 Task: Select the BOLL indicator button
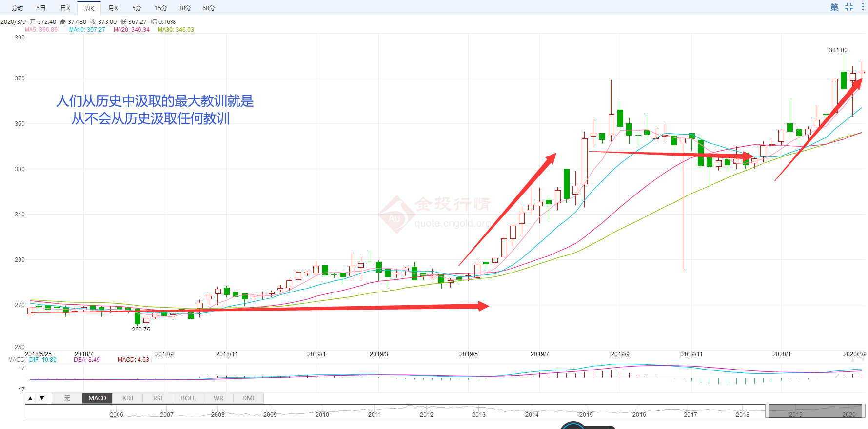pos(188,398)
